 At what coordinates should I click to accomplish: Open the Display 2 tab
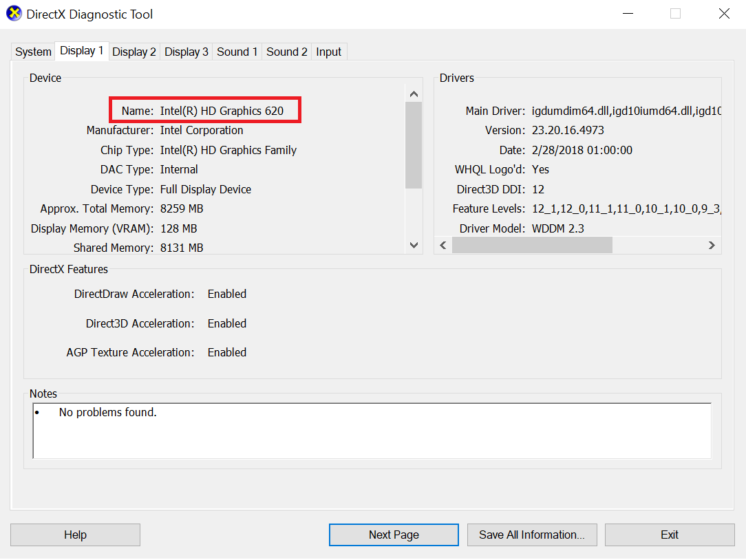[134, 52]
